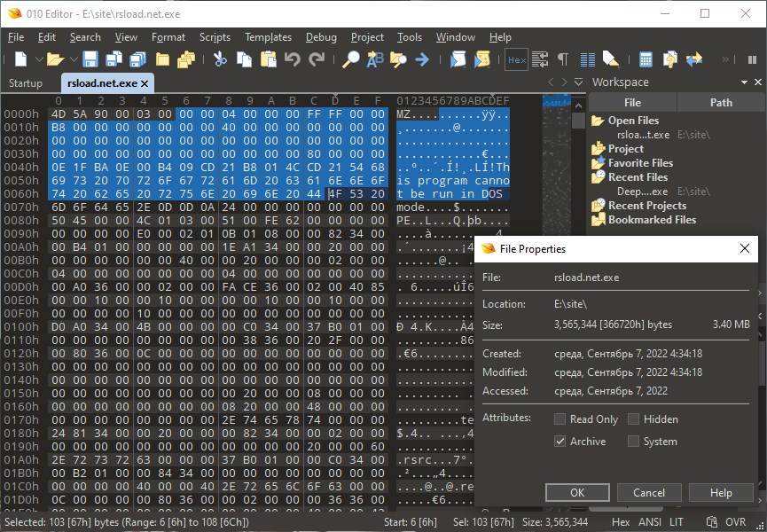767x532 pixels.
Task: Open dropdown arrow next to New icon
Action: [39, 59]
